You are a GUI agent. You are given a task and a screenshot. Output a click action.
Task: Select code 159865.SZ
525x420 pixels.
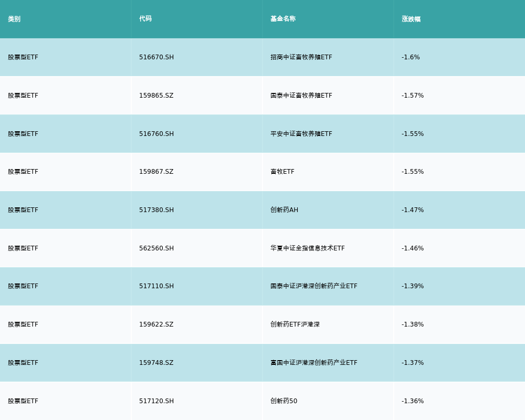tap(156, 96)
